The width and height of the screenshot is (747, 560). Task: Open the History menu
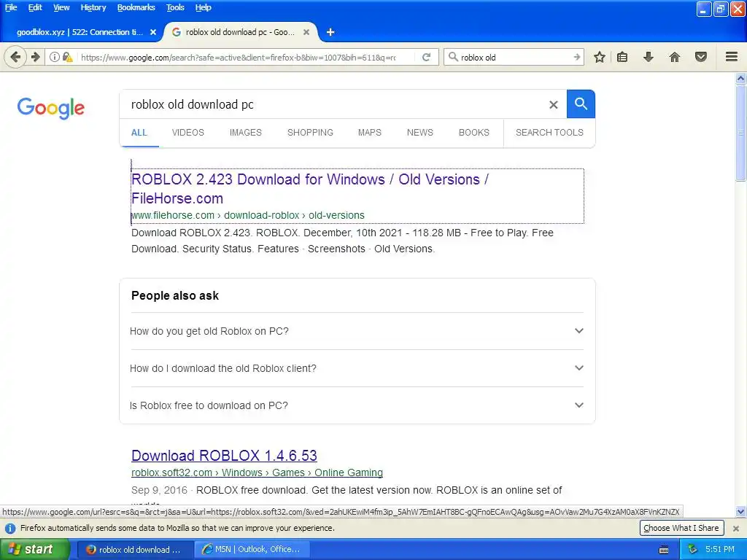tap(93, 7)
